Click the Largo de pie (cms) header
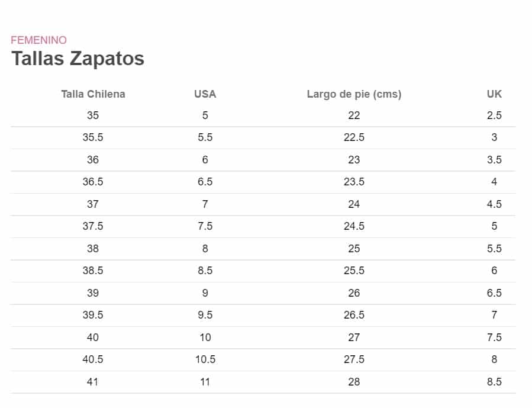 coord(354,94)
